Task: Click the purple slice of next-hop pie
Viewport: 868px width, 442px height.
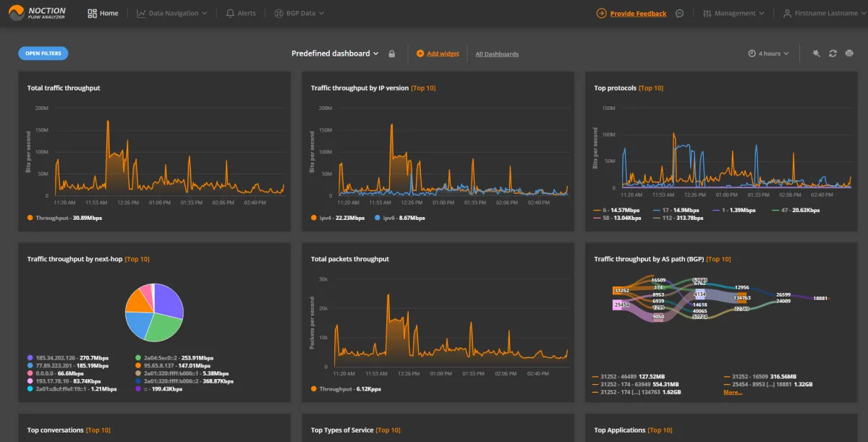Action: [169, 301]
